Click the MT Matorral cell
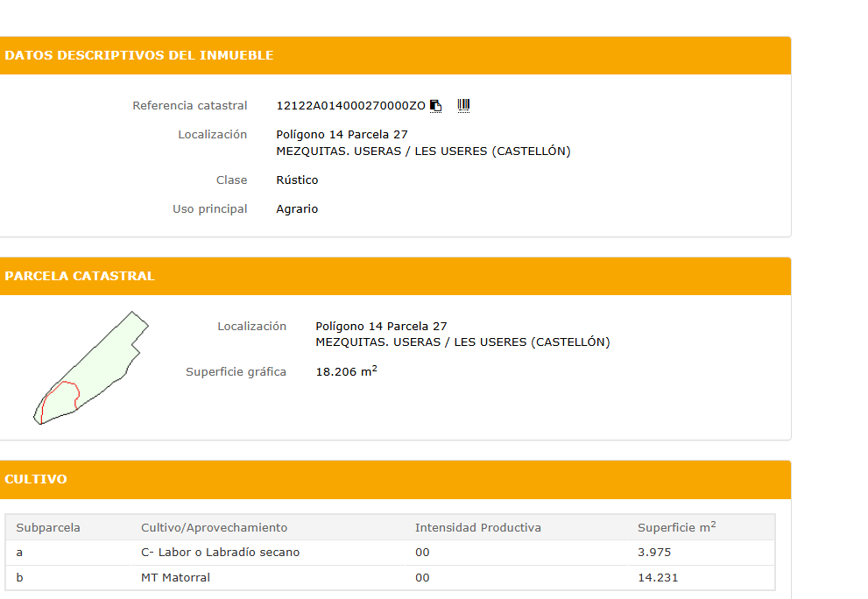The width and height of the screenshot is (868, 599). click(175, 578)
